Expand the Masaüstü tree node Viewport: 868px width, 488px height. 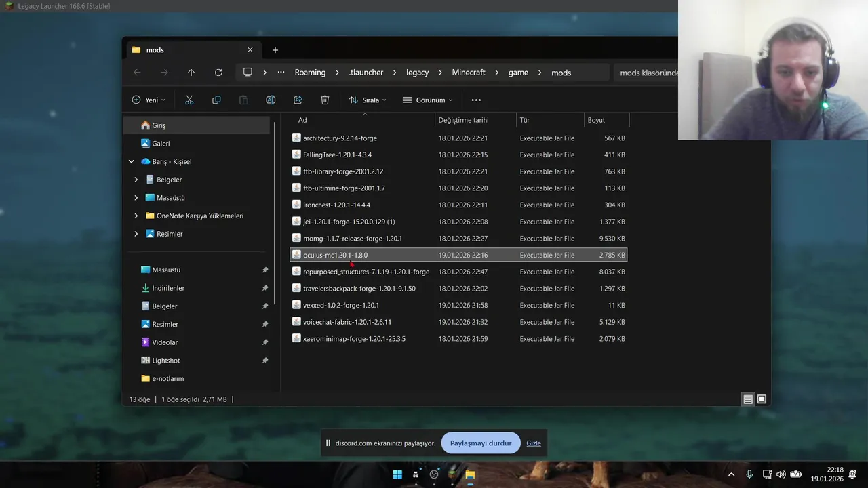136,198
